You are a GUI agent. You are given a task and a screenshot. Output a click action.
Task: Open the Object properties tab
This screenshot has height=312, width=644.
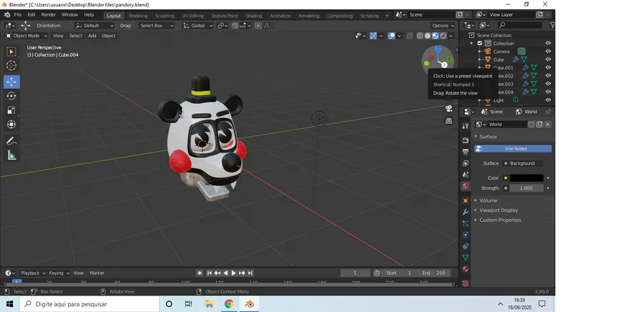pyautogui.click(x=465, y=201)
